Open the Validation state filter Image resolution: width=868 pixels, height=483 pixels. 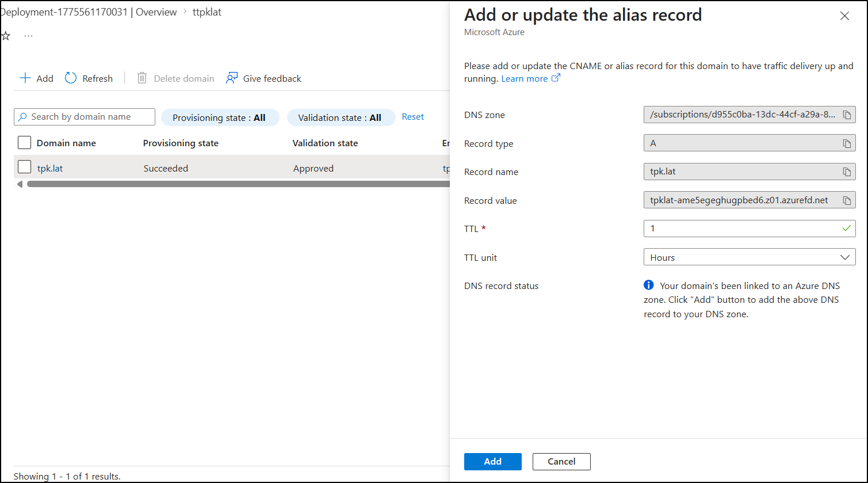(x=340, y=117)
